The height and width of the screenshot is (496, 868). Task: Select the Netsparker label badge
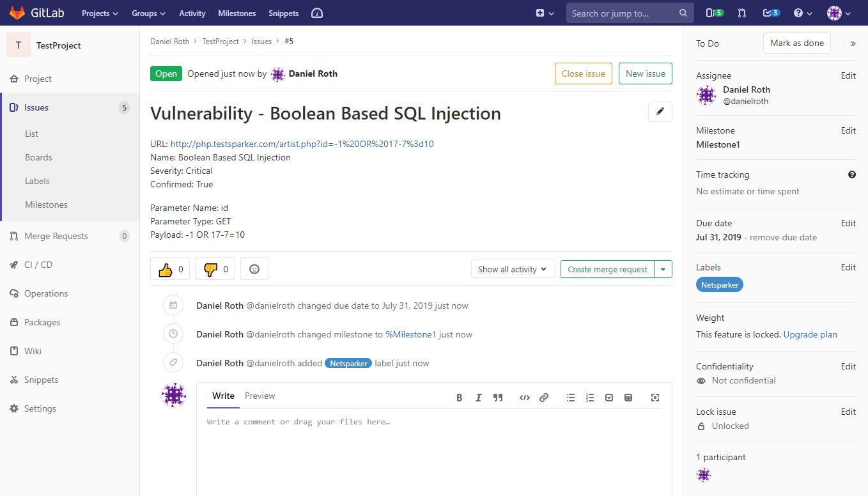point(719,284)
